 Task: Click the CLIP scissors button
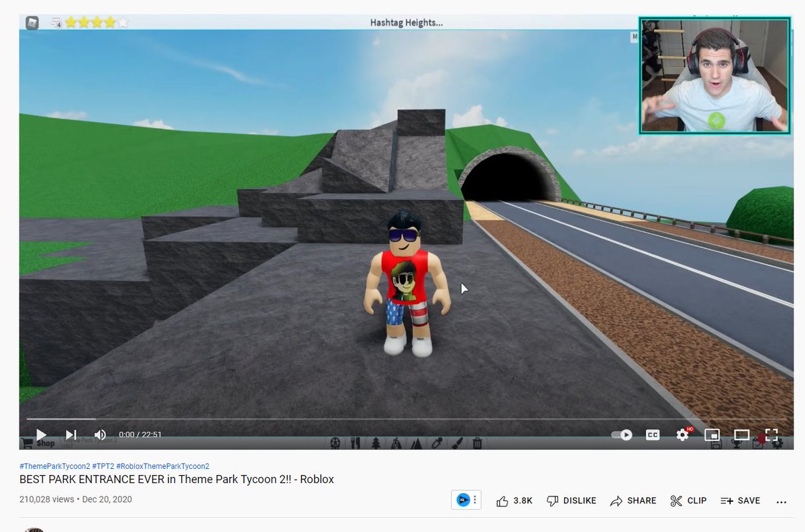(688, 500)
